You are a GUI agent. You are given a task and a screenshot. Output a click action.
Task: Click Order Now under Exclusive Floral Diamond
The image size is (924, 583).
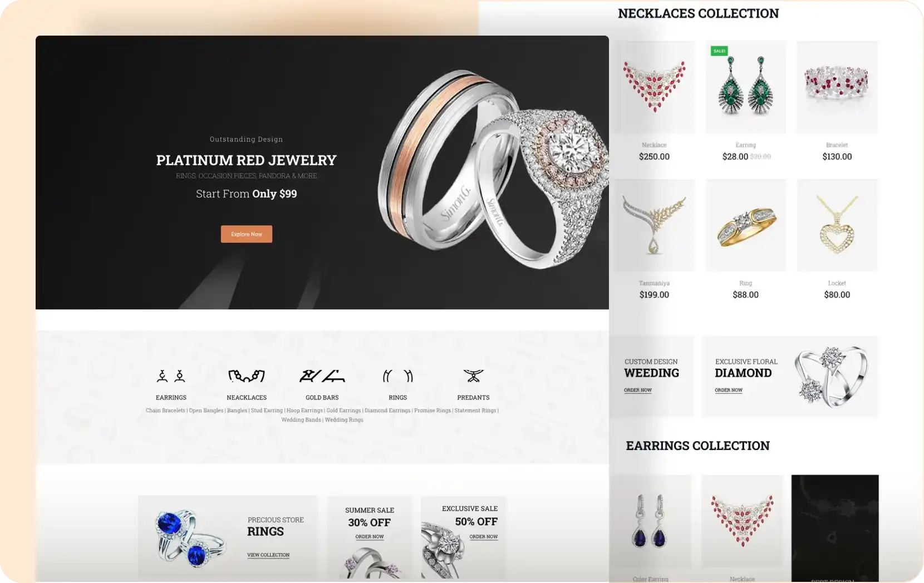(729, 390)
